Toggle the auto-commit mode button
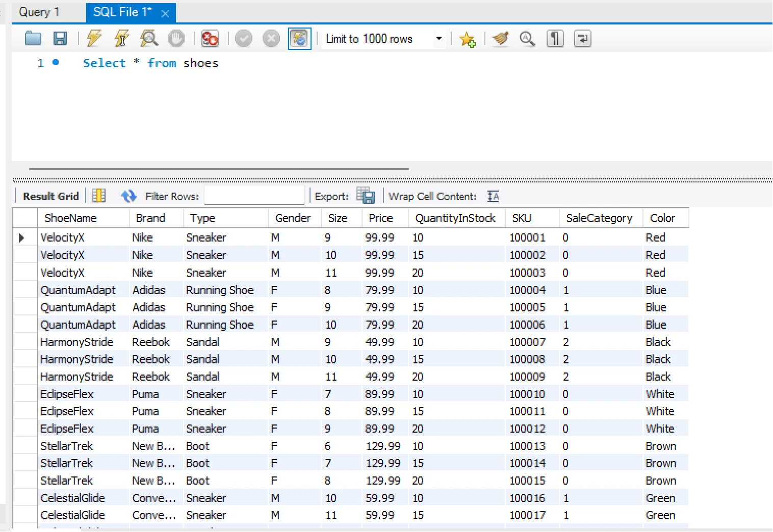Screen dimensions: 773x532 (299, 39)
